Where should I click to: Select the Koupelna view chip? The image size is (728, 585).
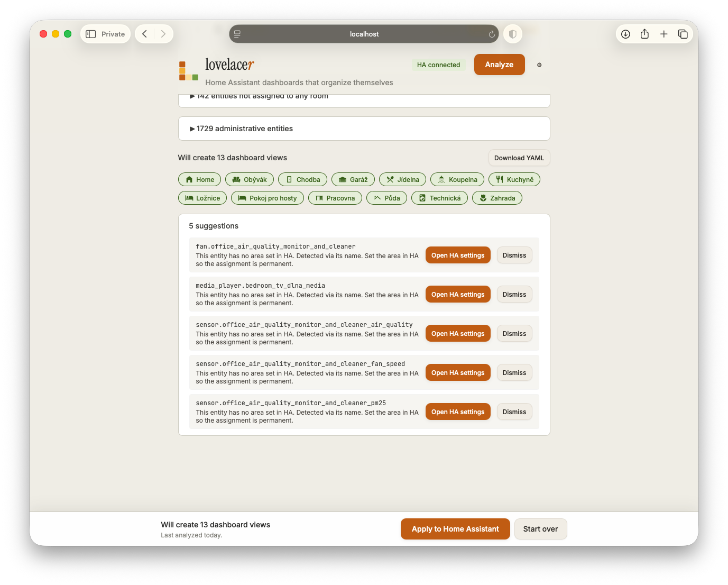457,180
